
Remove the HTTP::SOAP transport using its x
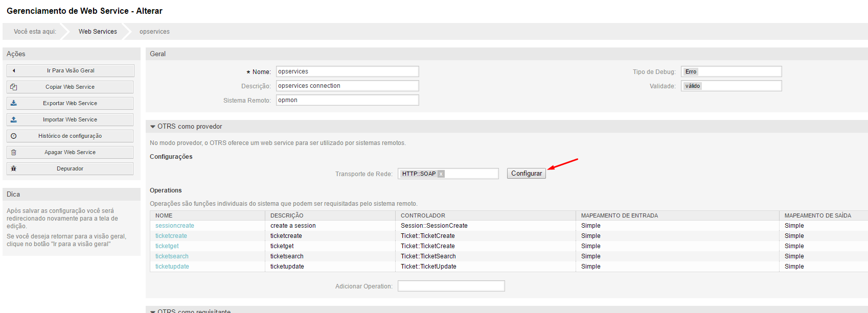pyautogui.click(x=441, y=174)
